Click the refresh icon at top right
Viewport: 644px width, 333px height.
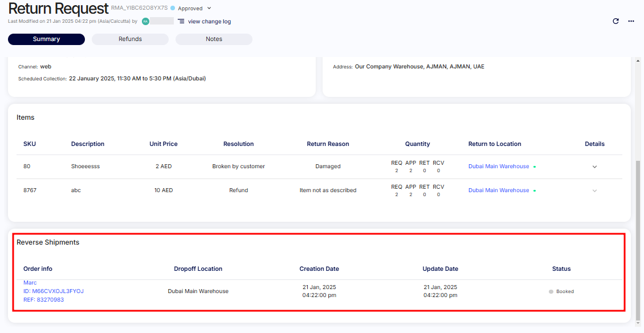[616, 21]
